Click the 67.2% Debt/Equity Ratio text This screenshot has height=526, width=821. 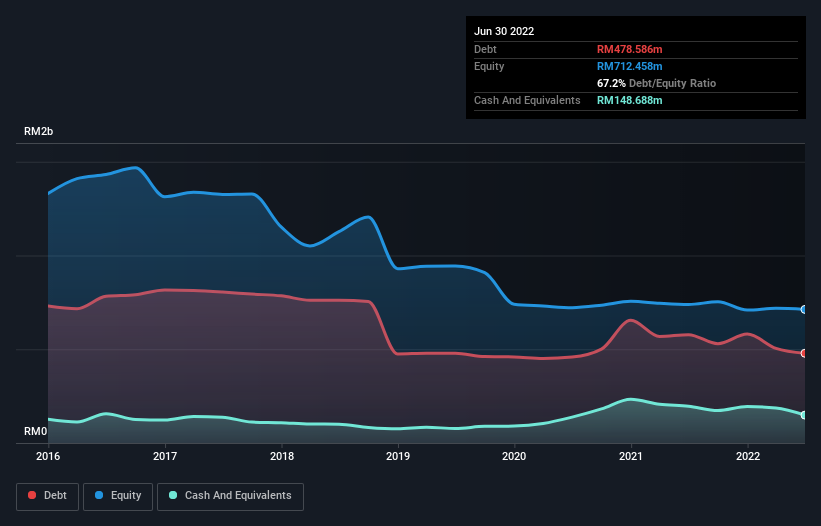pyautogui.click(x=656, y=83)
